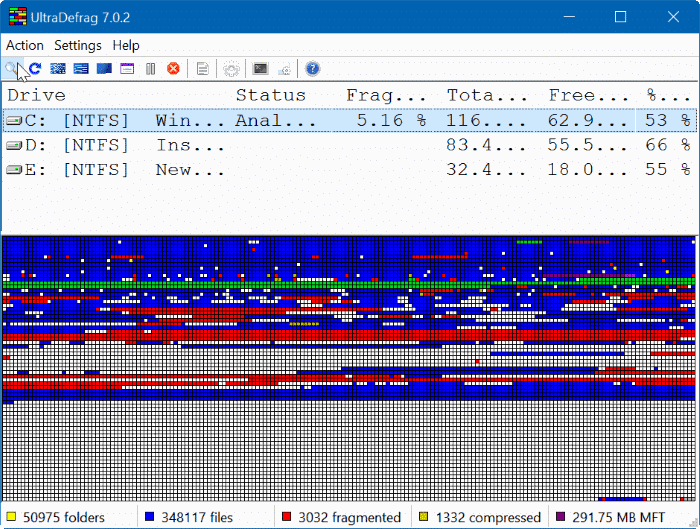700x529 pixels.
Task: Sort by the %... column header
Action: (668, 95)
